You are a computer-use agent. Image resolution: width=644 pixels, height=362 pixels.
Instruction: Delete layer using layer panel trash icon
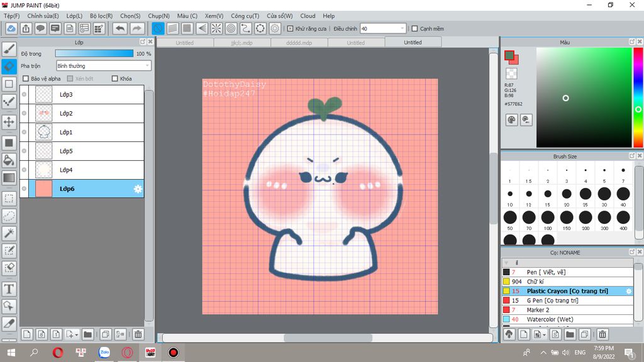point(138,334)
